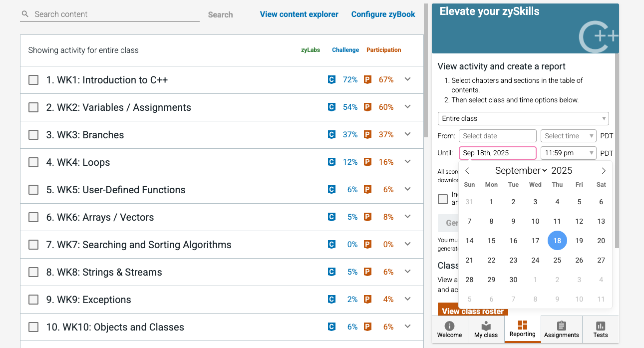644x348 pixels.
Task: Click the WK1 Challenge activity icon
Action: 331,79
